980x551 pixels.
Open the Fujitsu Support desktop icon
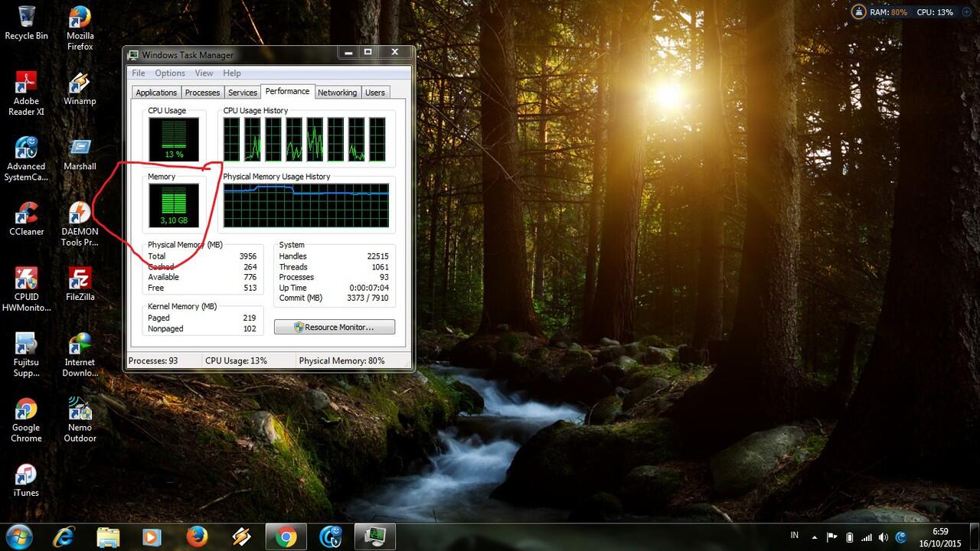tap(26, 355)
